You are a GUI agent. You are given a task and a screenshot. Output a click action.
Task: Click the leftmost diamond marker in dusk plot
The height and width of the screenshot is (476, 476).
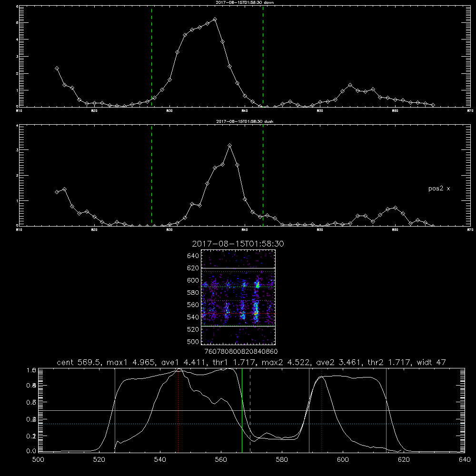(x=57, y=192)
